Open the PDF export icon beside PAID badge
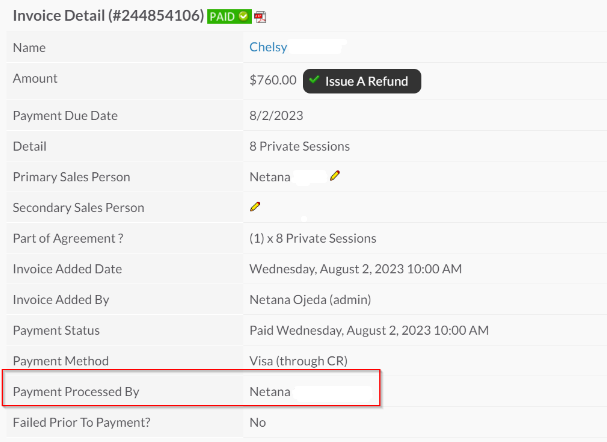 [260, 17]
